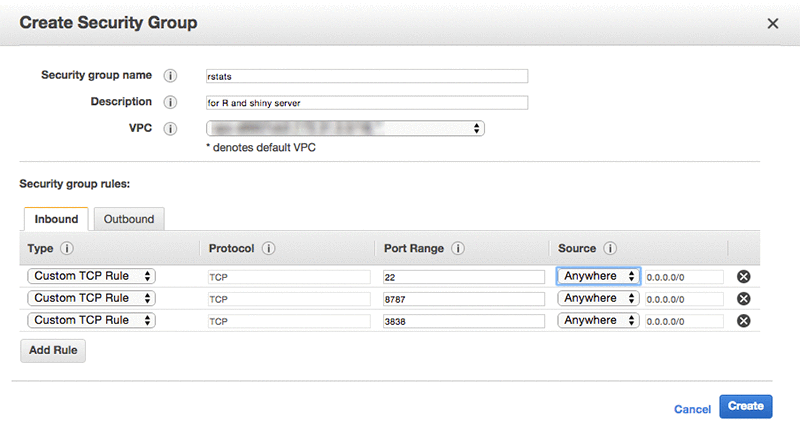The image size is (800, 433).
Task: Click the Security group name field
Action: click(367, 76)
